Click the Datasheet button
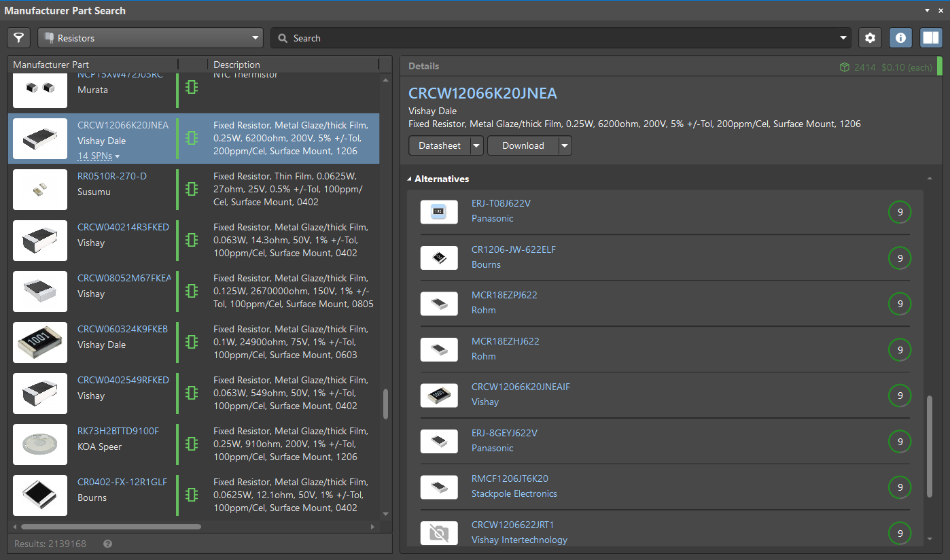 coord(440,145)
